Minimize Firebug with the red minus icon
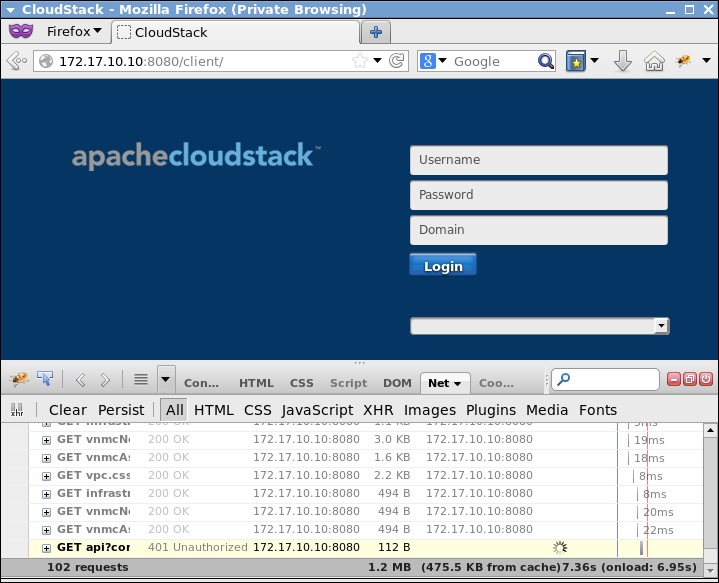This screenshot has width=719, height=583. (x=674, y=379)
